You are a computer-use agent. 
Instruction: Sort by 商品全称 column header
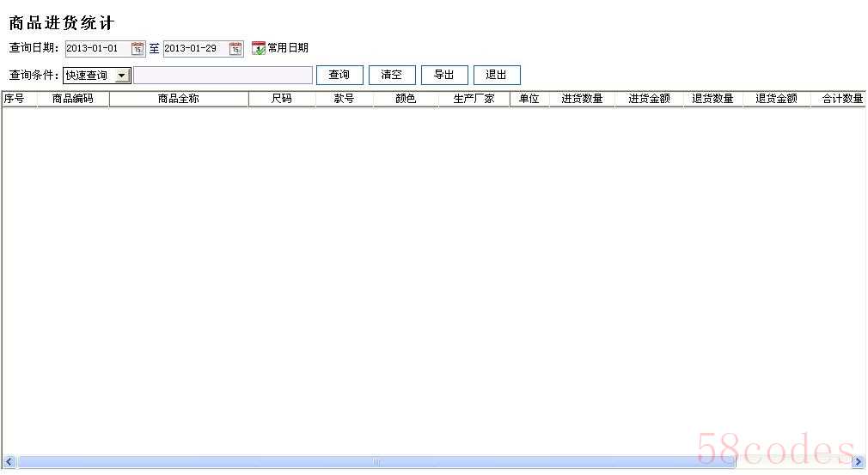(179, 99)
